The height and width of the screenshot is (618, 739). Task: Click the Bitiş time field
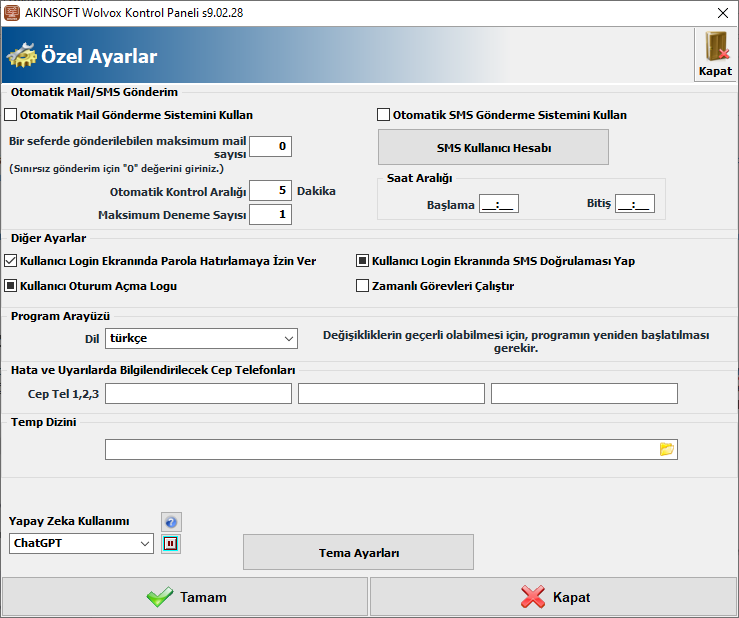[x=635, y=204]
